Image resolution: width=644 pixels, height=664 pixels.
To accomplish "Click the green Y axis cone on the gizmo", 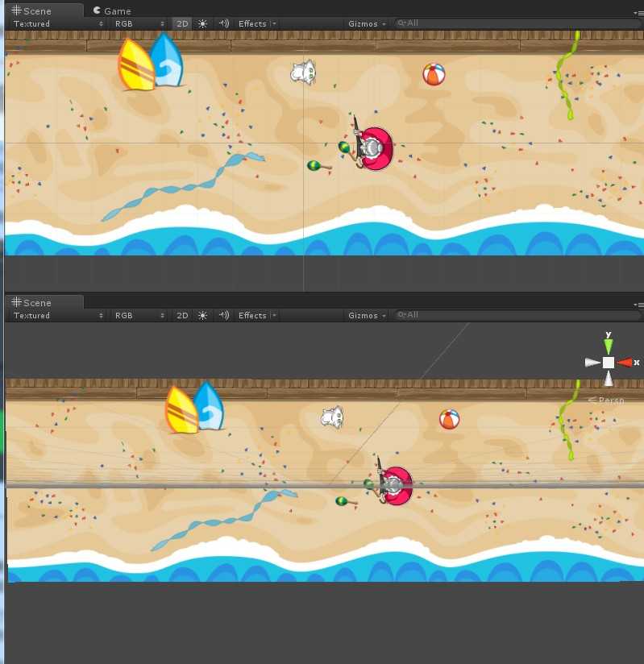I will pyautogui.click(x=609, y=346).
